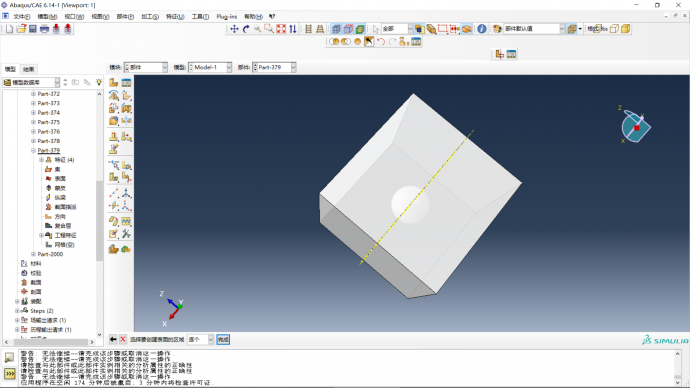Activate the Rotate View tool

(x=246, y=29)
